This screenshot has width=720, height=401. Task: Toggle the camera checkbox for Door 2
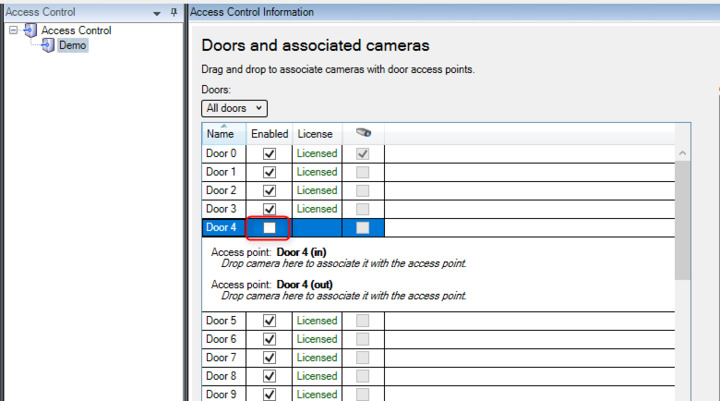tap(364, 190)
